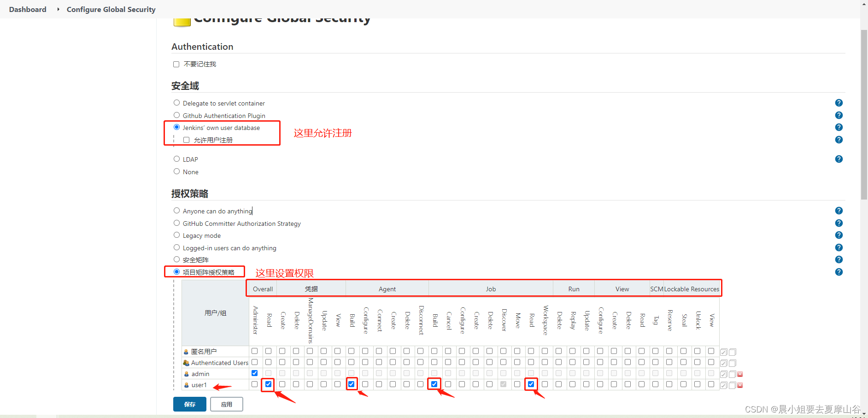Uncheck user1's Job Build permission

(x=434, y=384)
